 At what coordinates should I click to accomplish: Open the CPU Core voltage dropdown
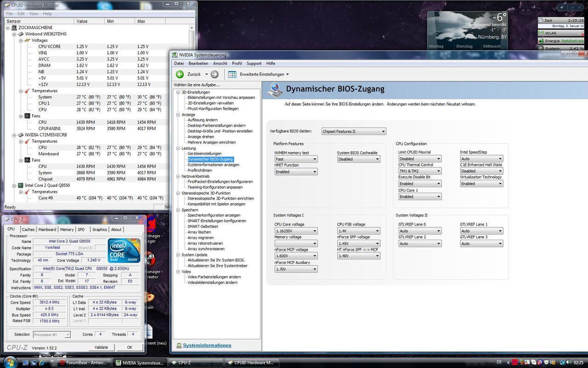point(296,231)
